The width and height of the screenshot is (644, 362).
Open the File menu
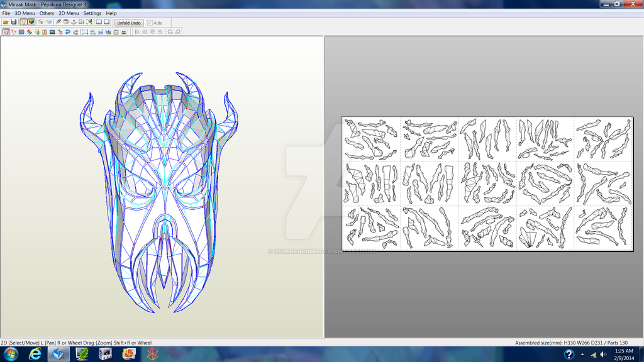click(6, 13)
